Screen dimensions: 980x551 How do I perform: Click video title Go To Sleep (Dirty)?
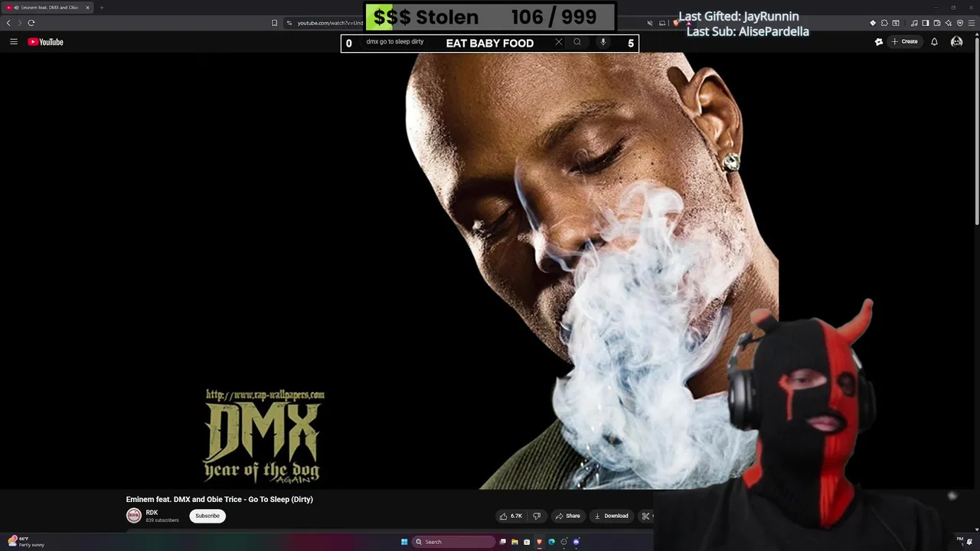click(x=220, y=499)
